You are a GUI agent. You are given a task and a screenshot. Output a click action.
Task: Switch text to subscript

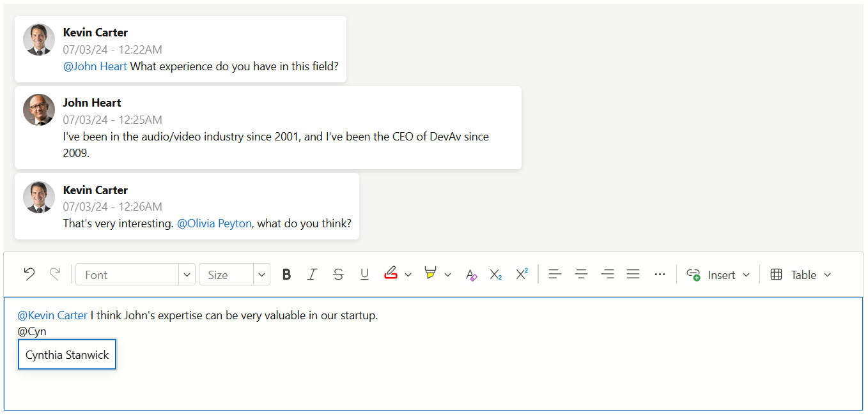click(x=495, y=274)
